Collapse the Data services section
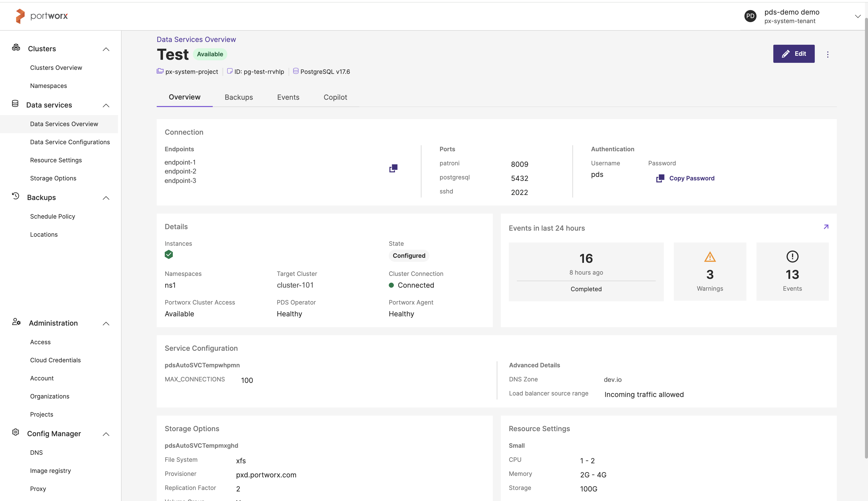 coord(106,106)
